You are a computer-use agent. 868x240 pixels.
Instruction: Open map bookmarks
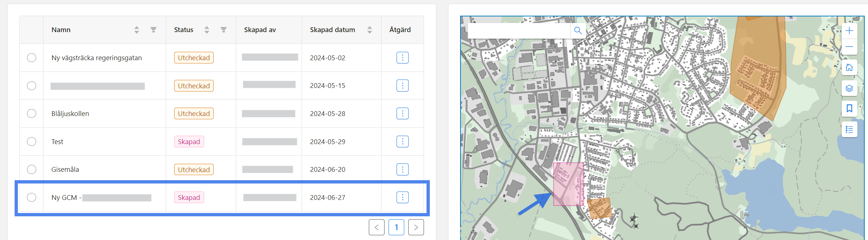(x=849, y=109)
